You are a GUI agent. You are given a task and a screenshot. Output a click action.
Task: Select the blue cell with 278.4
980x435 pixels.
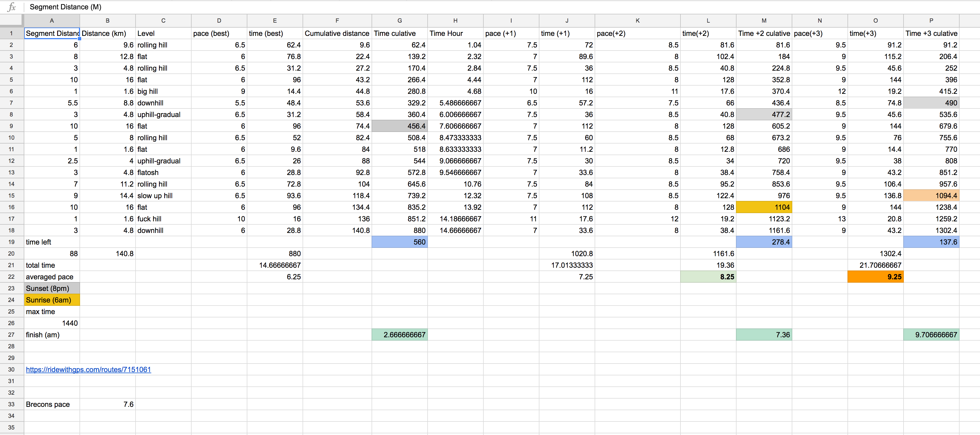(x=764, y=242)
